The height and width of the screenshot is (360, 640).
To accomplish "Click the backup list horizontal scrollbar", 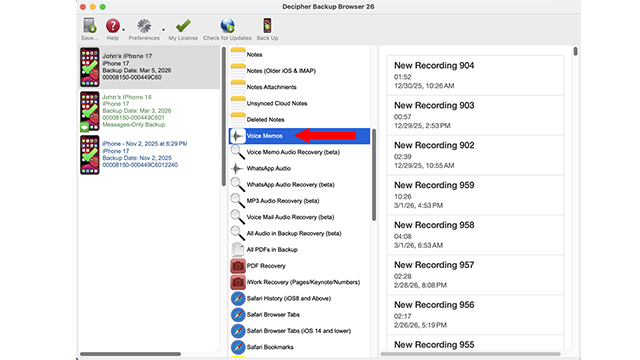I will pos(130,354).
